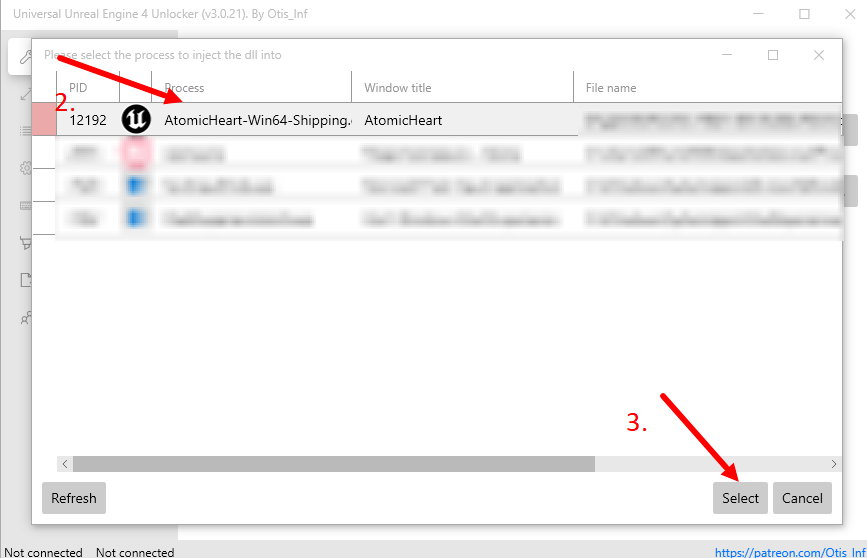
Task: Open the patreon.com/Otis_Inf link
Action: tap(789, 551)
